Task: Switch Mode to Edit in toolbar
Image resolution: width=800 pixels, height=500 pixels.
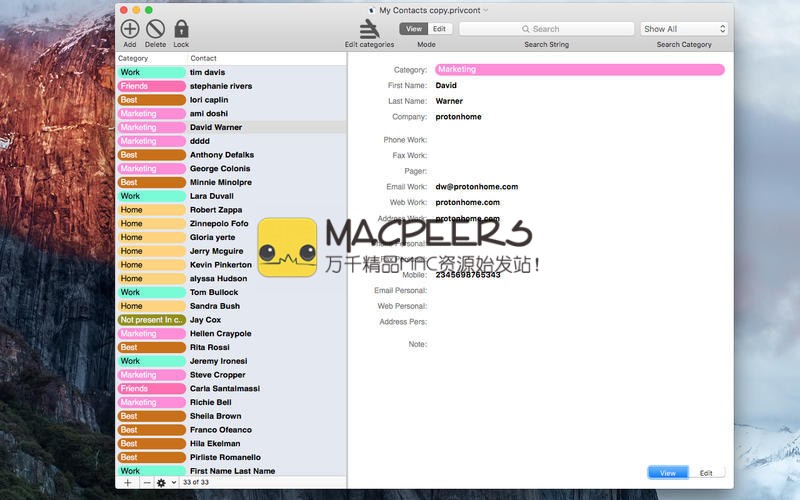Action: click(439, 29)
